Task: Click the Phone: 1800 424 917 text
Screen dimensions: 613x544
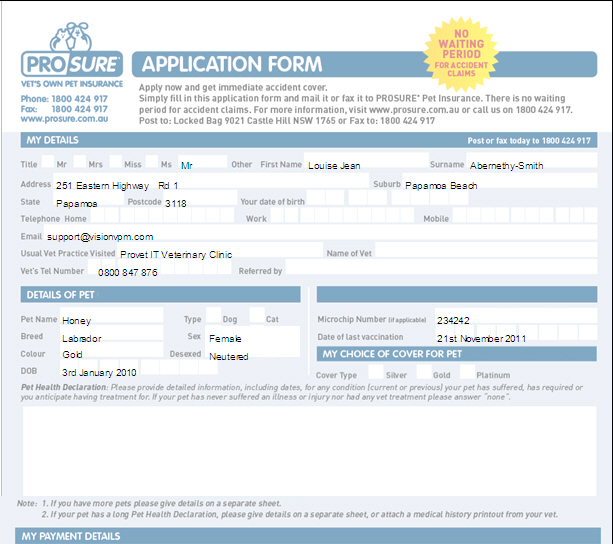Action: coord(64,99)
